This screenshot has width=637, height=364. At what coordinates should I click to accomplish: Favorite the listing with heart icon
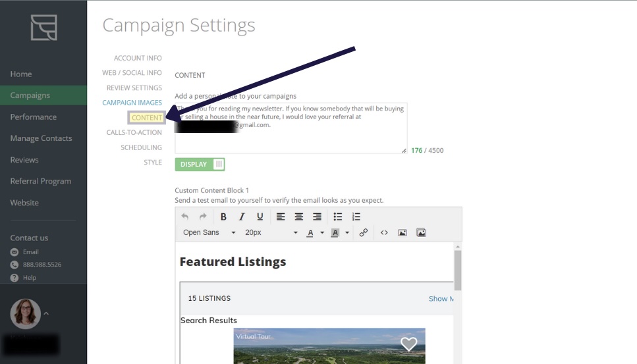[x=408, y=344]
